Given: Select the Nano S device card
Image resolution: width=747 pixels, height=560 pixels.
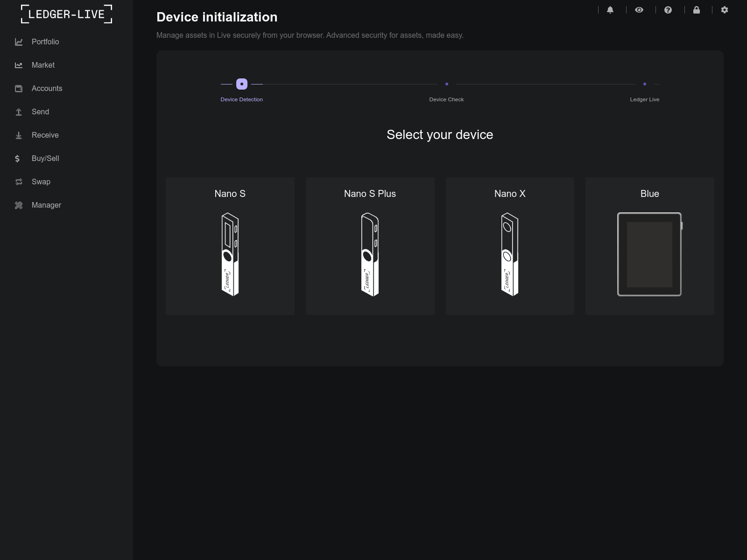Looking at the screenshot, I should tap(230, 246).
